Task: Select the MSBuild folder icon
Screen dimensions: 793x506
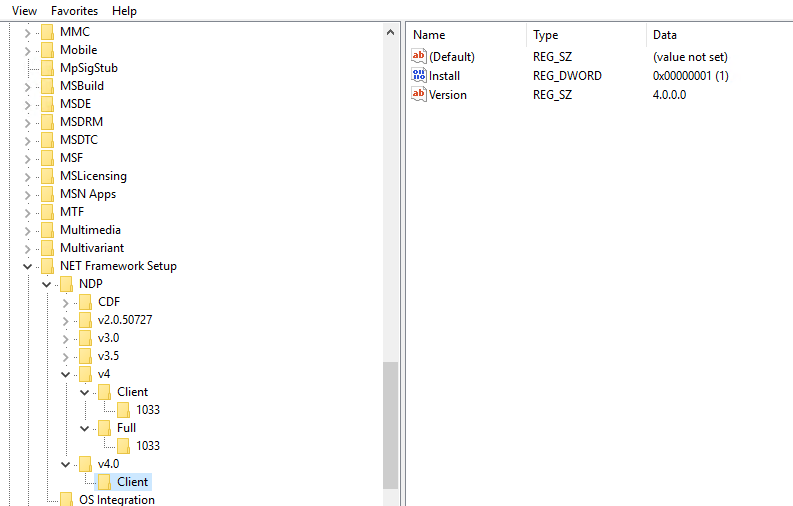Action: 48,86
